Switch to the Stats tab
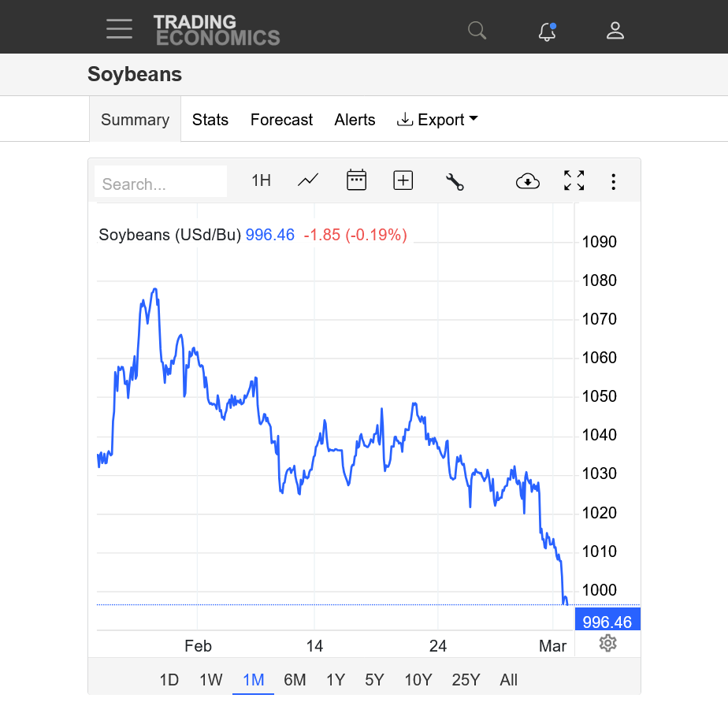 click(x=210, y=120)
